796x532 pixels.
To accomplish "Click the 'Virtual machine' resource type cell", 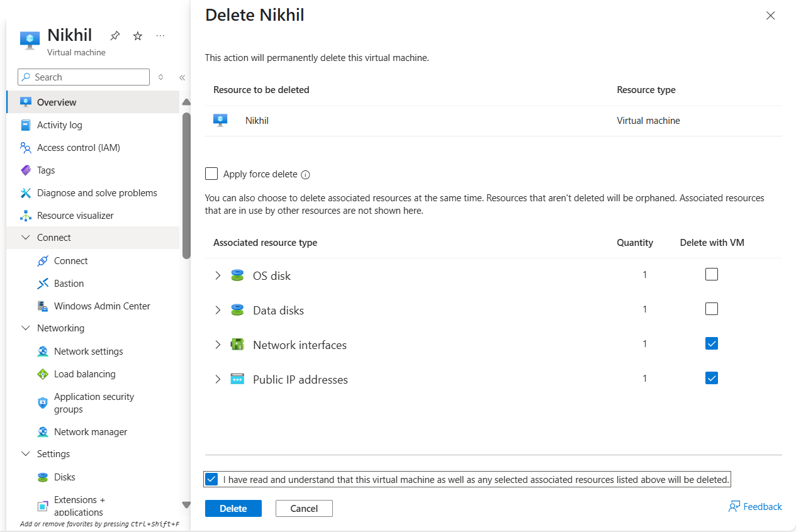I will click(648, 121).
